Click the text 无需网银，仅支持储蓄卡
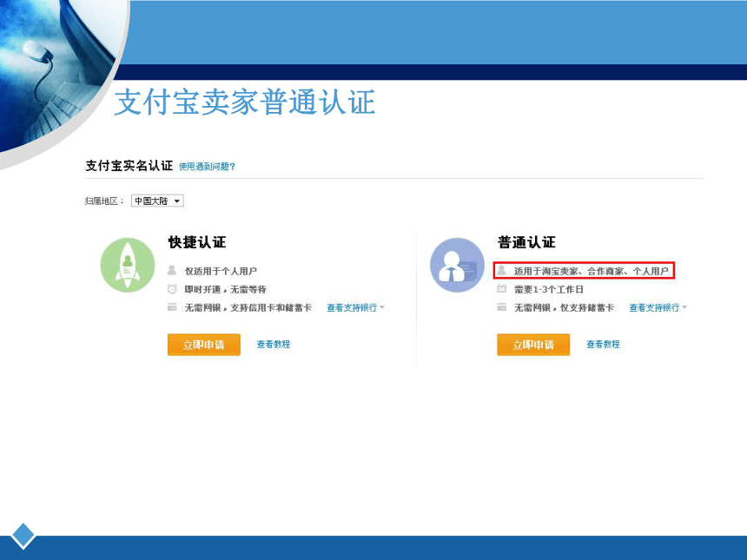This screenshot has height=560, width=747. [x=564, y=307]
